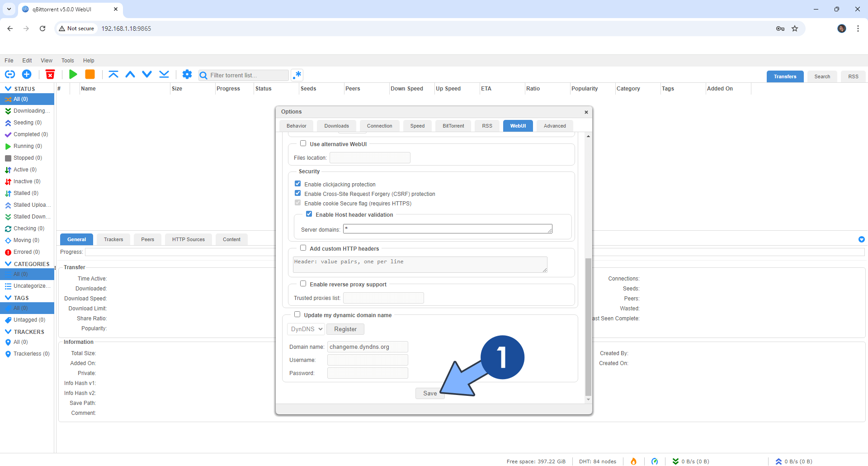868x466 pixels.
Task: Collapse the TAGS filter section
Action: pyautogui.click(x=8, y=298)
